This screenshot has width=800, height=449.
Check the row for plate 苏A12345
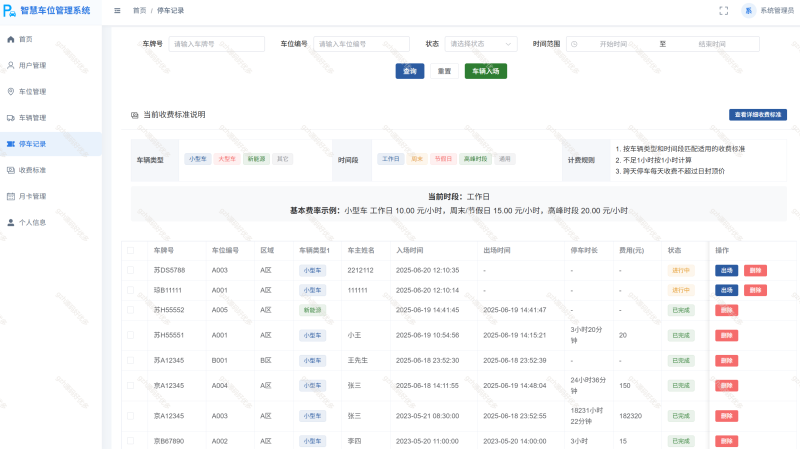point(131,360)
